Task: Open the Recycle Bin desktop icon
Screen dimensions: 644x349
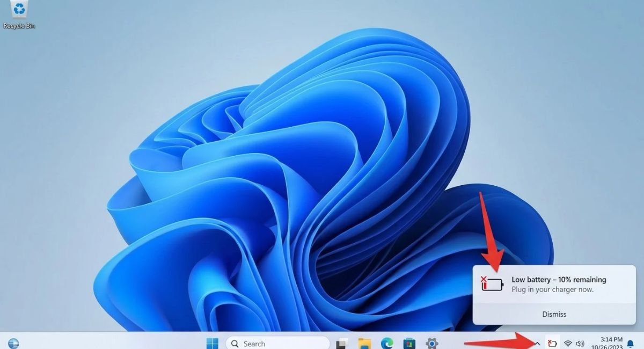Action: point(19,15)
